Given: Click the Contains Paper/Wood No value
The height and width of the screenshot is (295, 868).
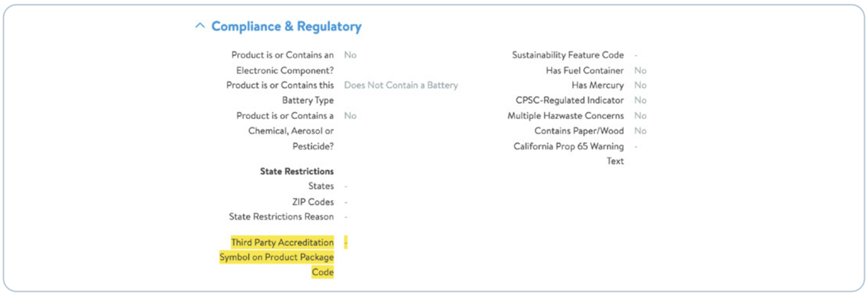Looking at the screenshot, I should (640, 131).
